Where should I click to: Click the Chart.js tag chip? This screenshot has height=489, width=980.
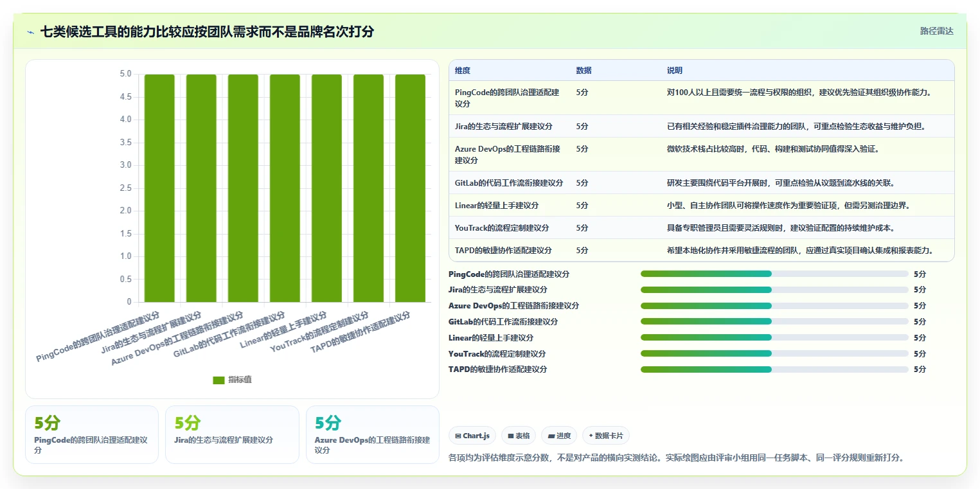pyautogui.click(x=472, y=436)
